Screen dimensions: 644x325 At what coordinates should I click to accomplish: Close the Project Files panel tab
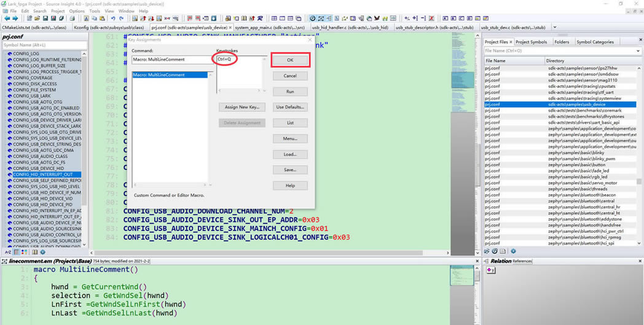pyautogui.click(x=511, y=42)
